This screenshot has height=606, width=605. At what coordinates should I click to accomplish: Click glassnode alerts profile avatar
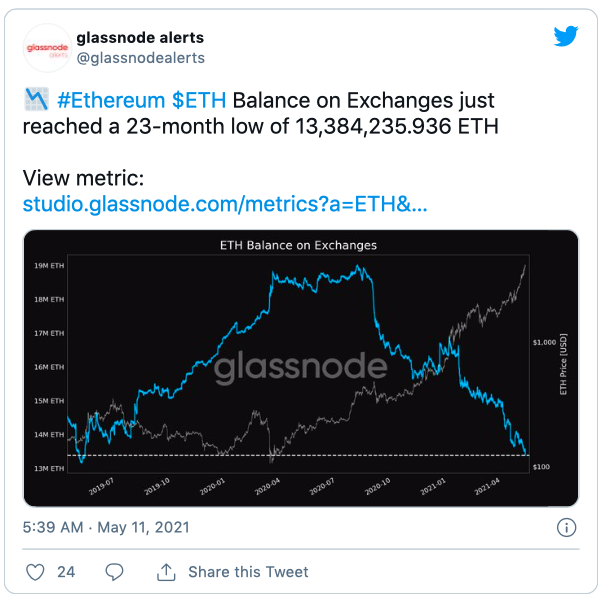[47, 48]
